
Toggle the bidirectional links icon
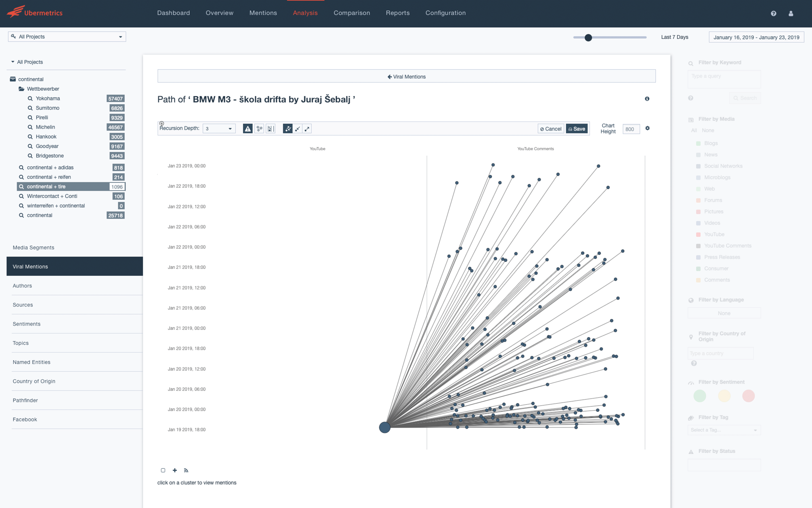pyautogui.click(x=288, y=129)
